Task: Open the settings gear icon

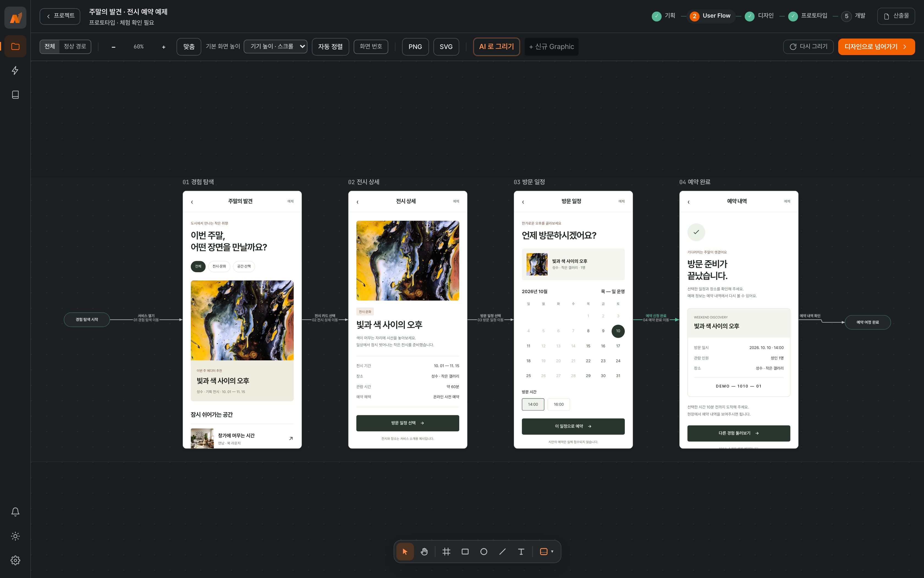Action: coord(15,560)
